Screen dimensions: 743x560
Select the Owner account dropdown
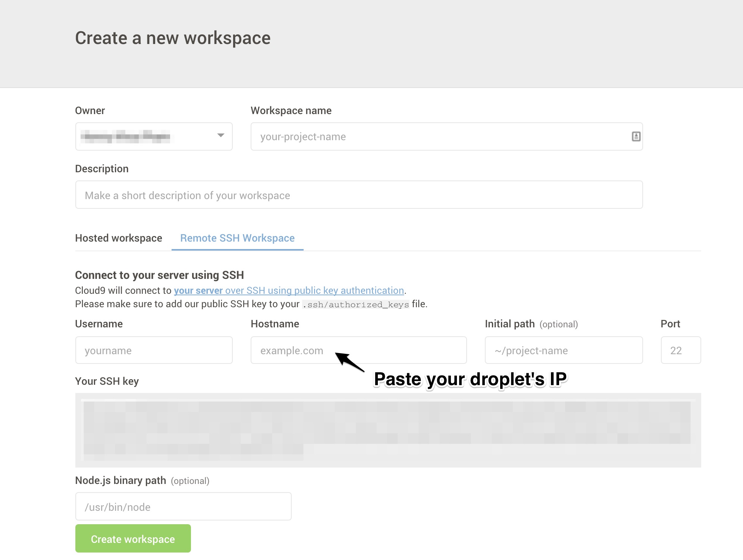[x=155, y=136]
